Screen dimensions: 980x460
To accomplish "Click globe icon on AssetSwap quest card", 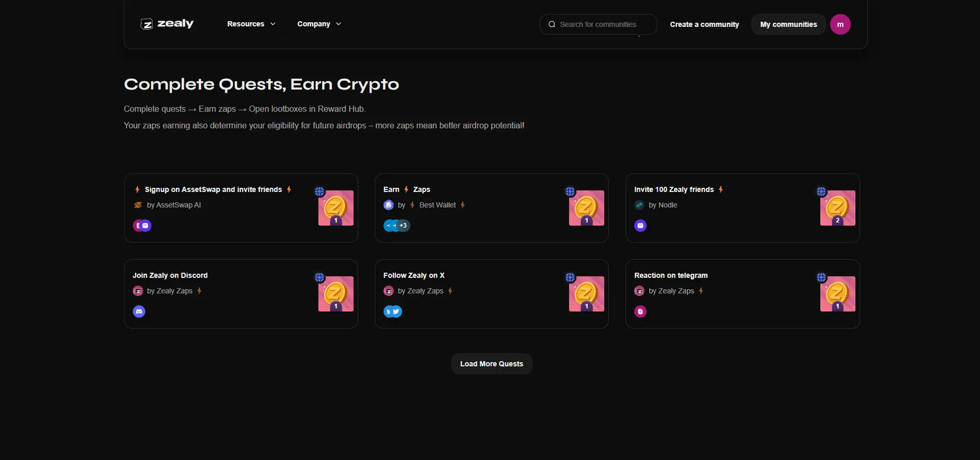I will [320, 191].
